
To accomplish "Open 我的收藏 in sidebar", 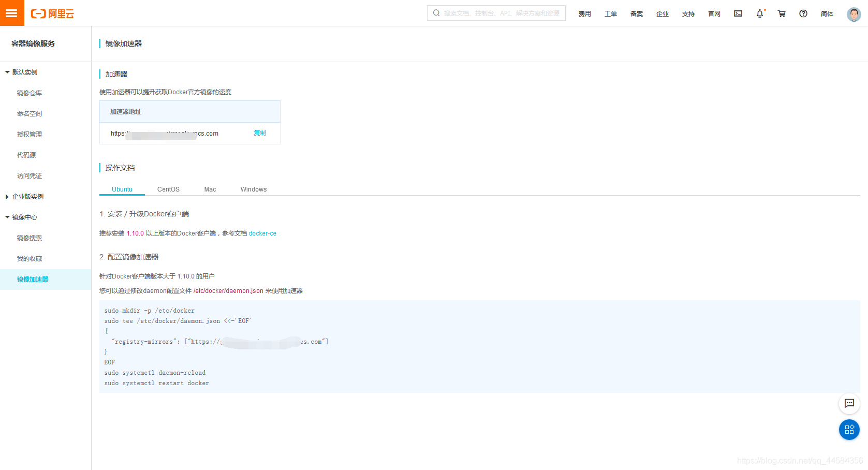I will point(30,259).
